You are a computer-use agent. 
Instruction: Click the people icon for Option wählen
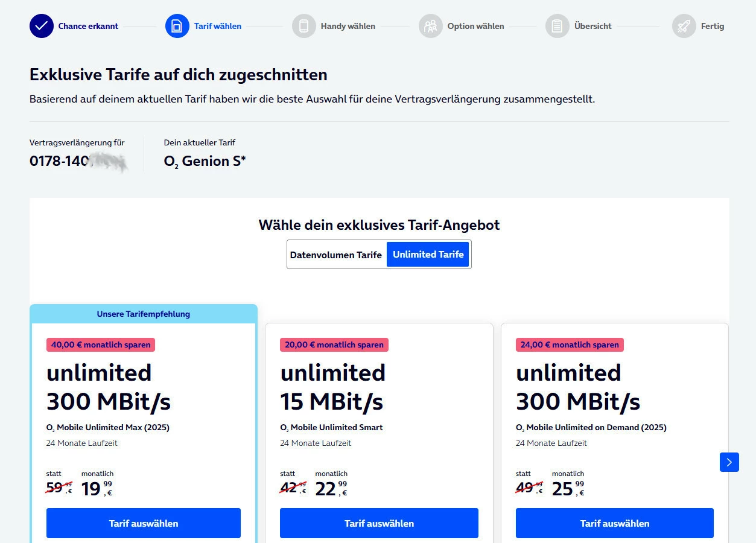430,26
